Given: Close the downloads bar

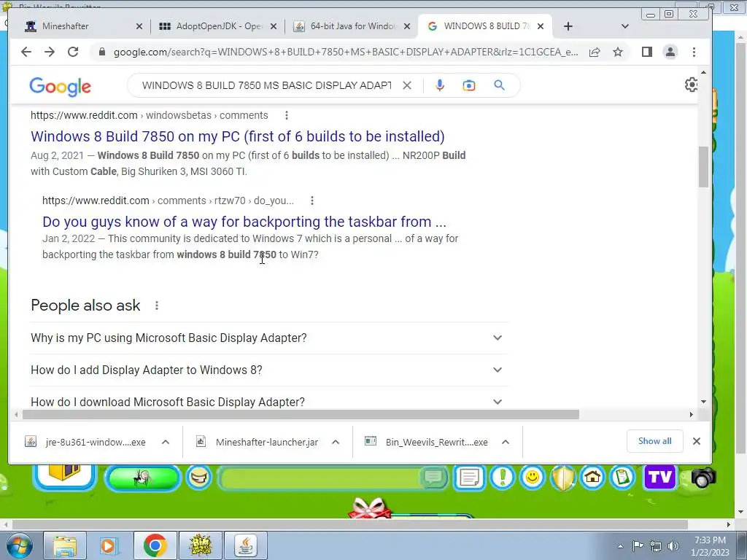Looking at the screenshot, I should [x=697, y=441].
